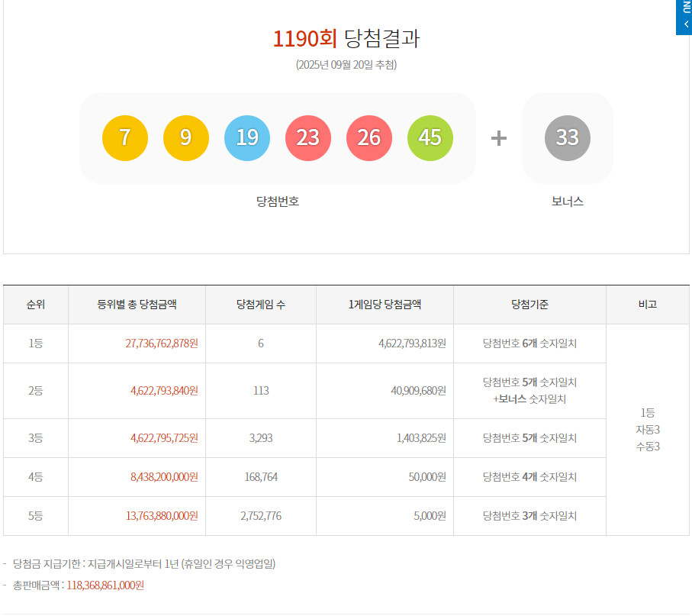Click per-game prize 5,000원
This screenshot has width=692, height=616.
tap(430, 516)
